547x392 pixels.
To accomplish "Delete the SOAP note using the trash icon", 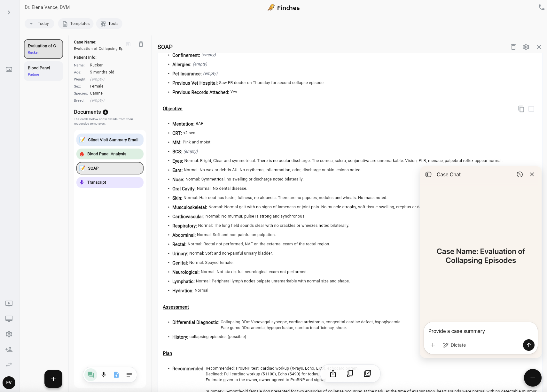I will pyautogui.click(x=513, y=47).
